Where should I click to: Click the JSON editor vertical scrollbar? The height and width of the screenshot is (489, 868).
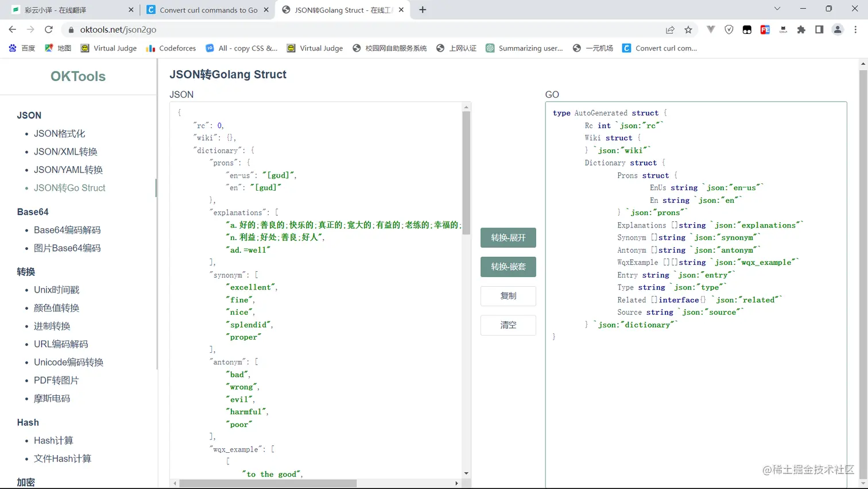click(x=466, y=172)
